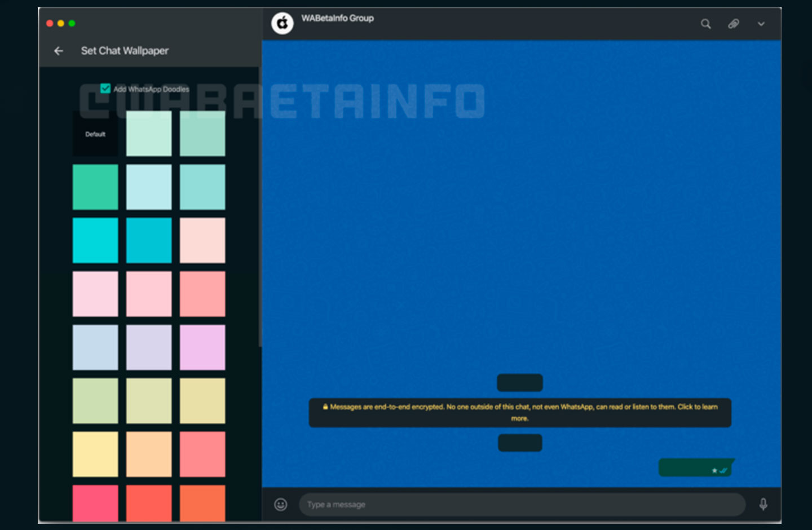This screenshot has height=530, width=812.
Task: Choose the pale sky blue swatch in second row
Action: [149, 187]
